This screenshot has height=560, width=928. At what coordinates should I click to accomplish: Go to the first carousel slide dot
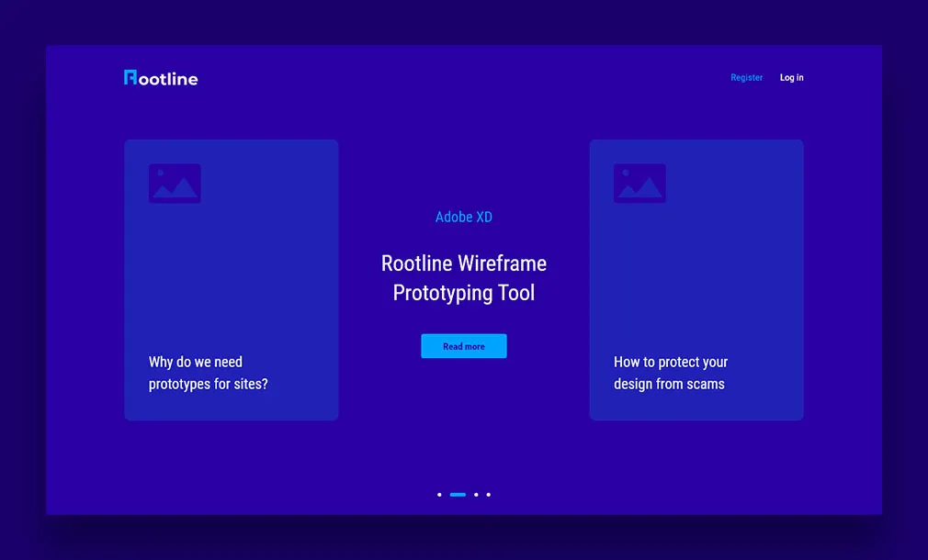[x=439, y=495]
